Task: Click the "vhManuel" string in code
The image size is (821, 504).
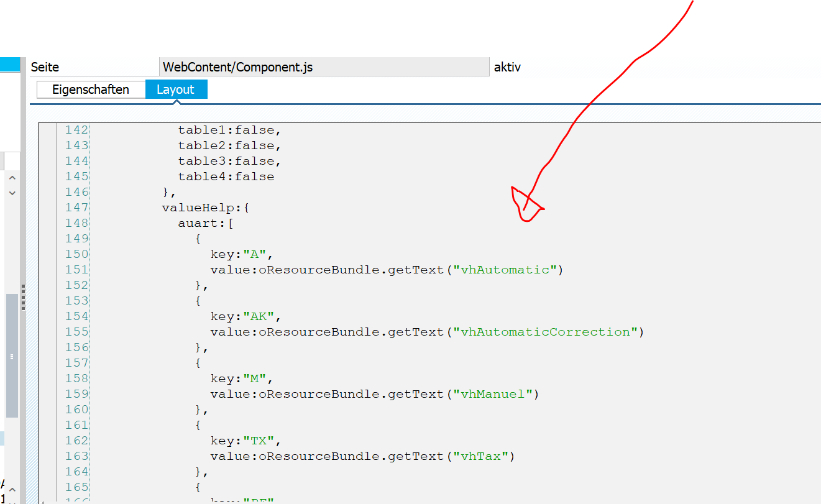Action: coord(492,394)
